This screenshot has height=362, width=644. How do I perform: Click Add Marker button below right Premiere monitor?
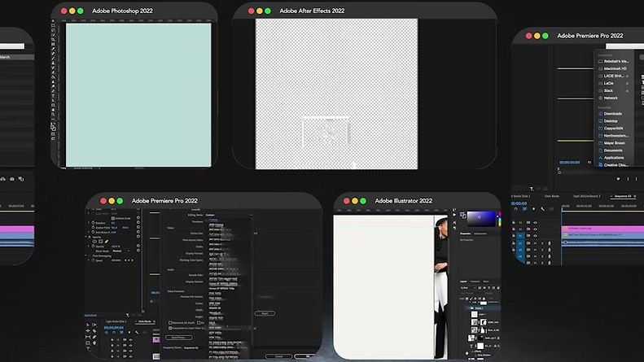pyautogui.click(x=618, y=179)
